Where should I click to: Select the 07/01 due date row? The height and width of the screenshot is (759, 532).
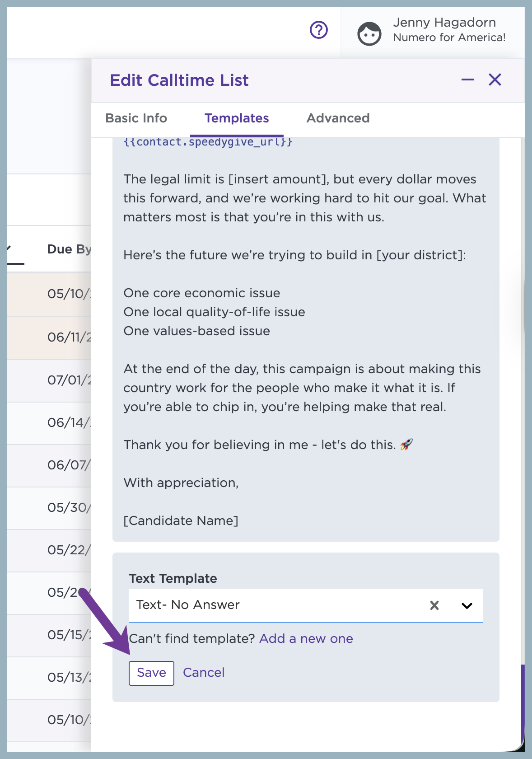tap(49, 380)
